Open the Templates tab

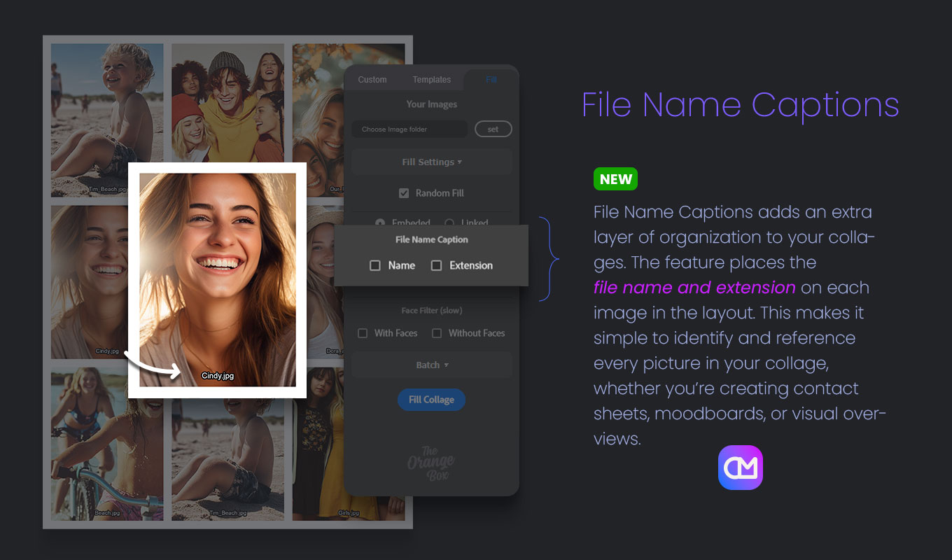tap(431, 80)
